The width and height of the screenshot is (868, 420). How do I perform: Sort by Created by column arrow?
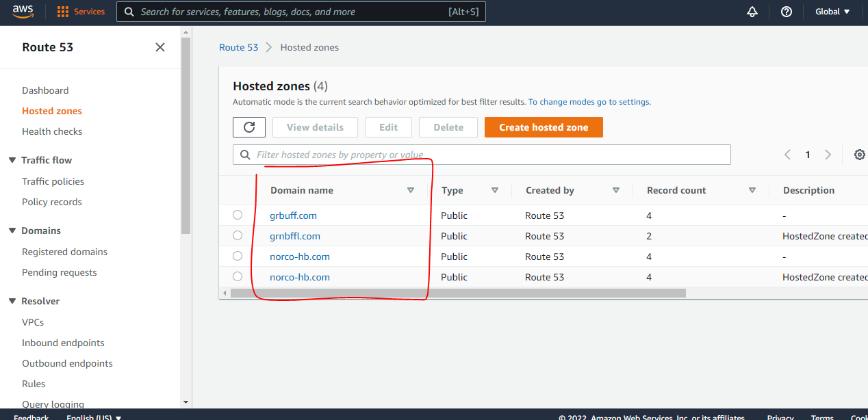616,190
